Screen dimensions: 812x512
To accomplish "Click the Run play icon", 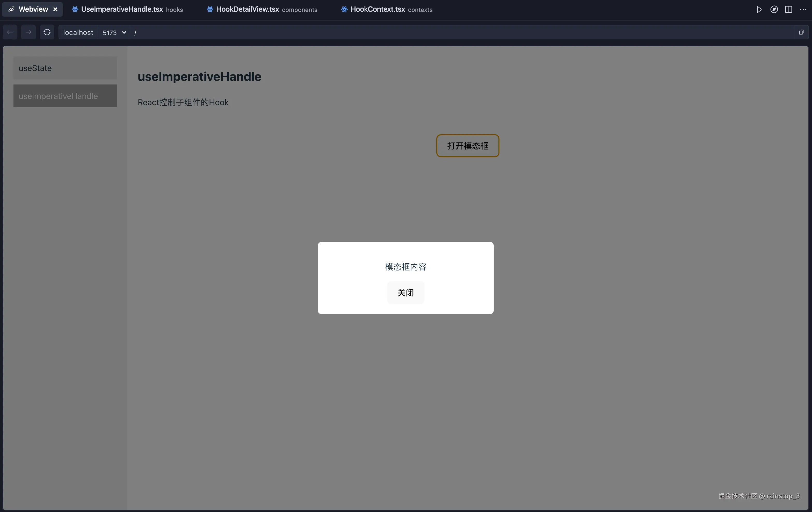I will [x=759, y=9].
